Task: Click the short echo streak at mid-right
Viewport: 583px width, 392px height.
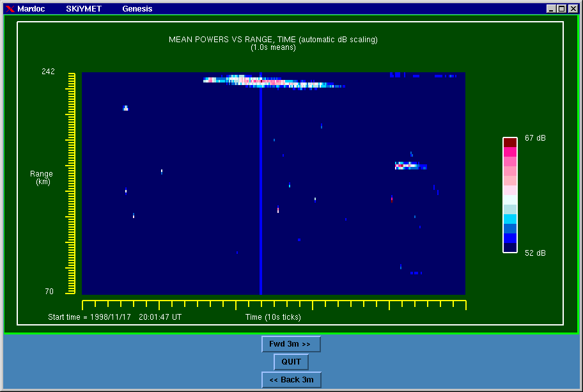Action: [409, 166]
